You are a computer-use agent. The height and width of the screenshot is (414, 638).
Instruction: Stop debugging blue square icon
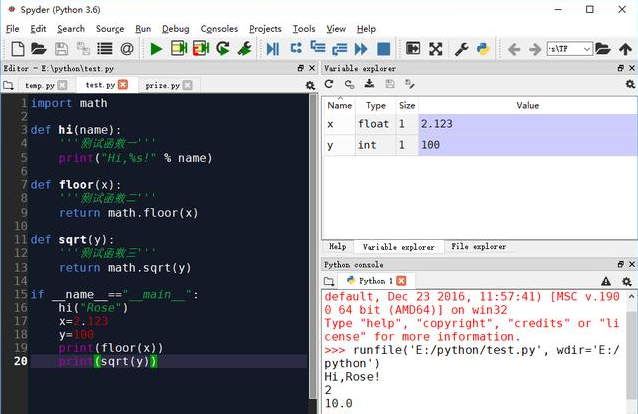tap(383, 49)
